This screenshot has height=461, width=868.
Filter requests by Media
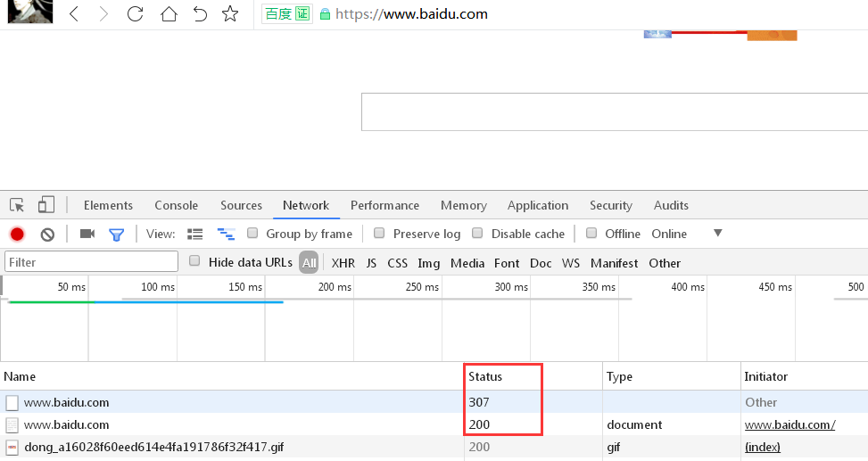(x=467, y=263)
